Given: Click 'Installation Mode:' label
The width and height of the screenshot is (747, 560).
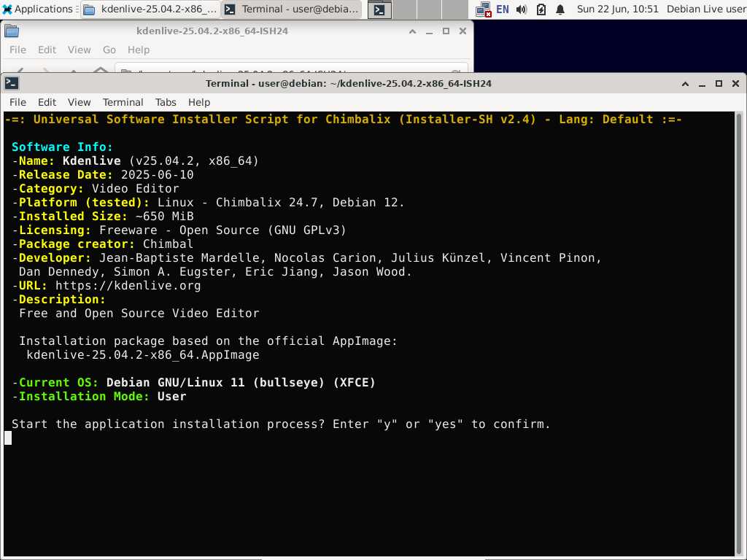Looking at the screenshot, I should tap(84, 396).
